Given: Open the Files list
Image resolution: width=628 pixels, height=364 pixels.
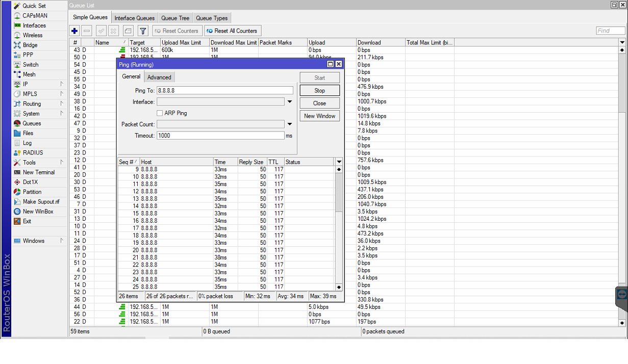Looking at the screenshot, I should point(28,133).
